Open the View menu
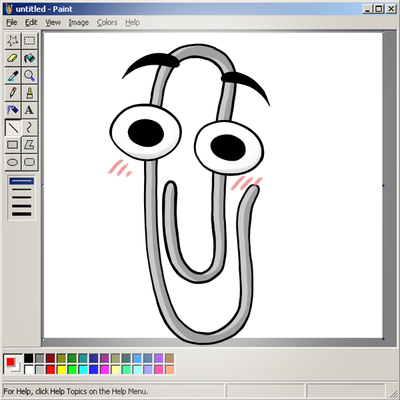The width and height of the screenshot is (400, 400). [x=53, y=23]
